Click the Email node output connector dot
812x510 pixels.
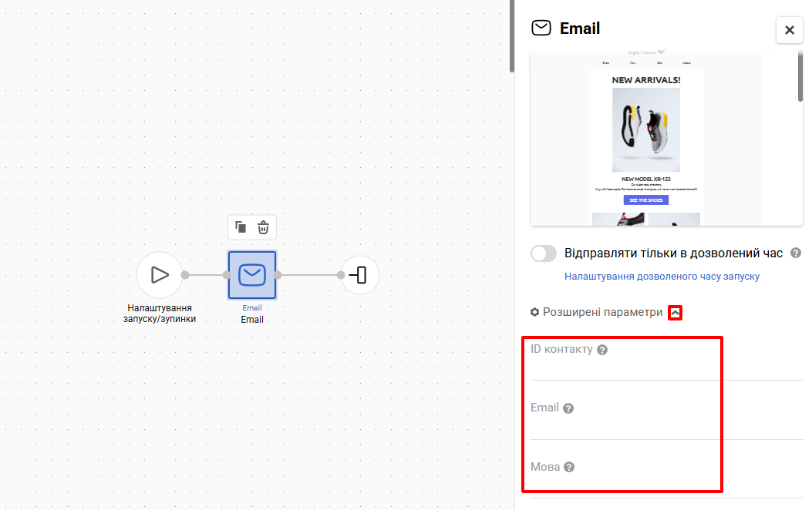pos(278,275)
